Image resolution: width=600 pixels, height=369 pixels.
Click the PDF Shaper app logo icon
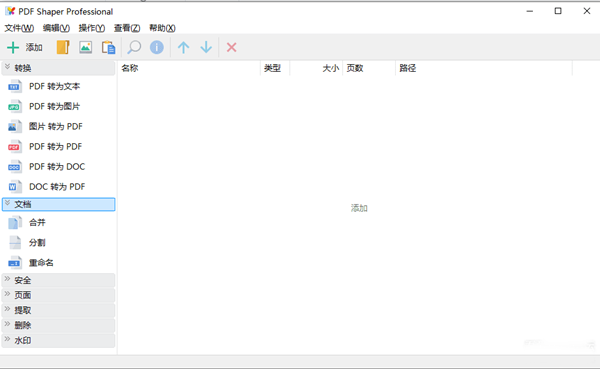point(10,11)
